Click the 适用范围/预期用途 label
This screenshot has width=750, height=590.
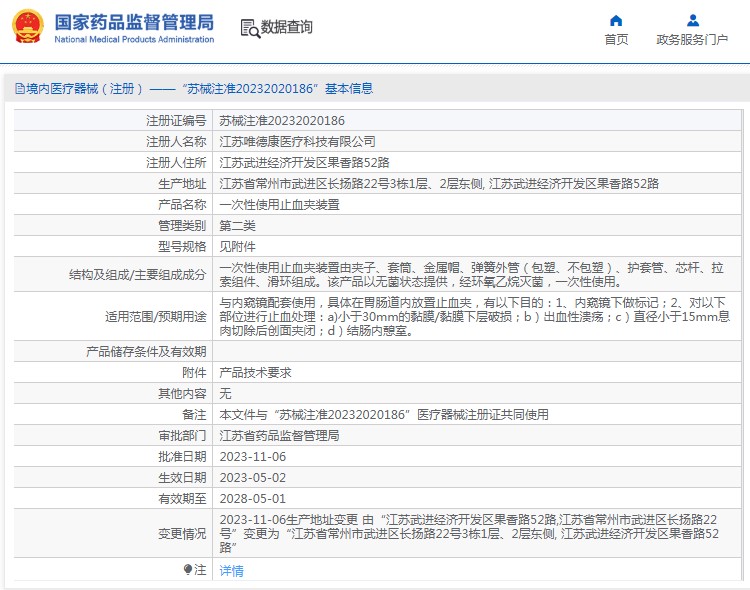pos(156,317)
